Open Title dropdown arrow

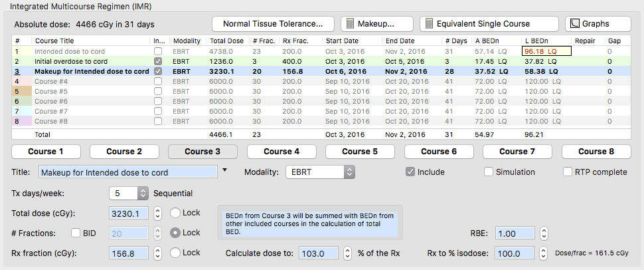[x=224, y=171]
